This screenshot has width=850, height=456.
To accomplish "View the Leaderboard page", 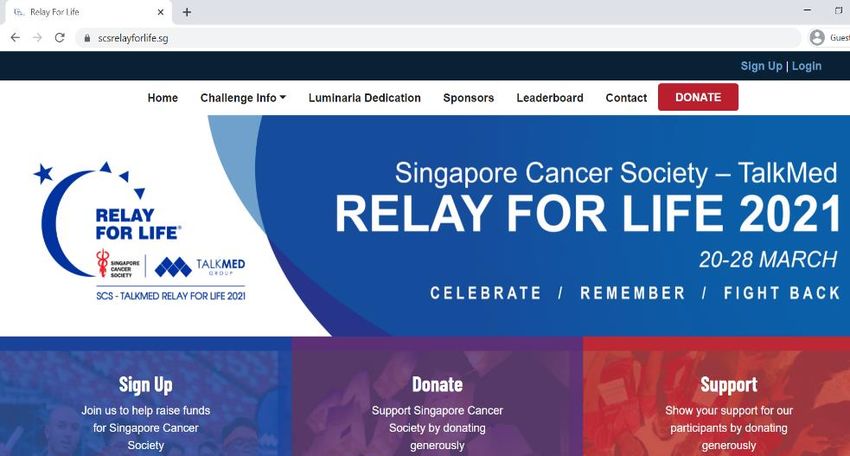I will [x=550, y=98].
